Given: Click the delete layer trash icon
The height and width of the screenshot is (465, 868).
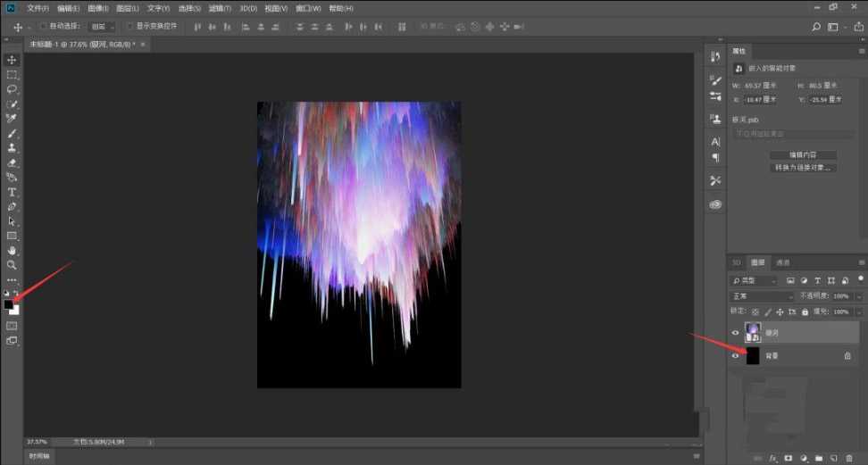Looking at the screenshot, I should tap(851, 458).
